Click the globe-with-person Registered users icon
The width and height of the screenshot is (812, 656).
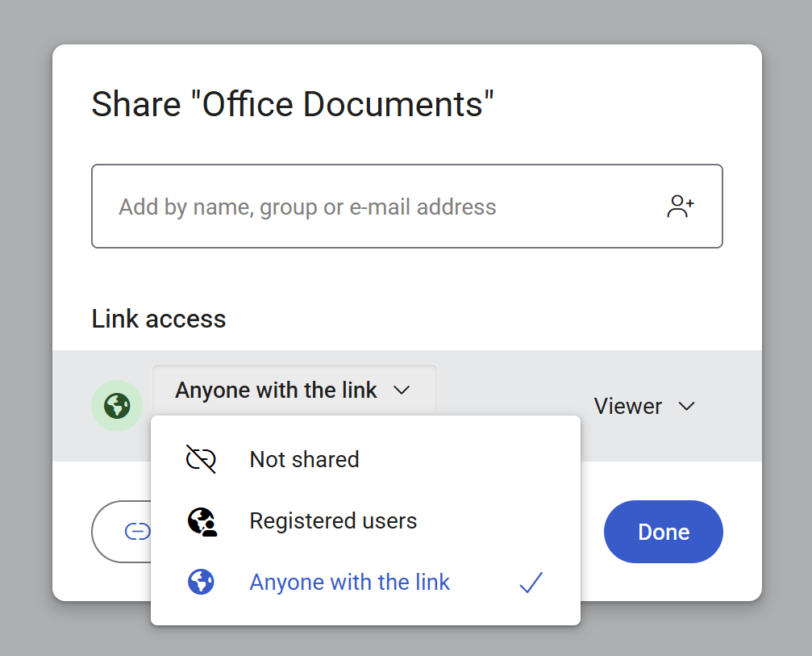(x=201, y=521)
